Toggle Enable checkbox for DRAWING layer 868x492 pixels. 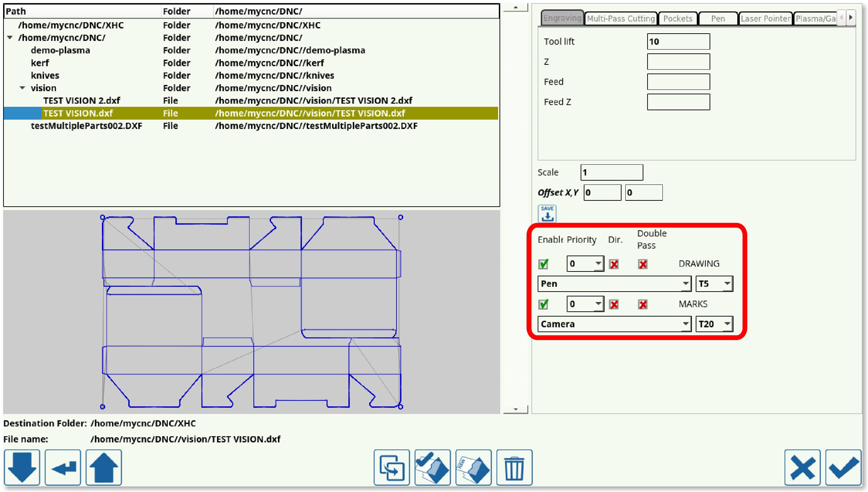(x=543, y=264)
